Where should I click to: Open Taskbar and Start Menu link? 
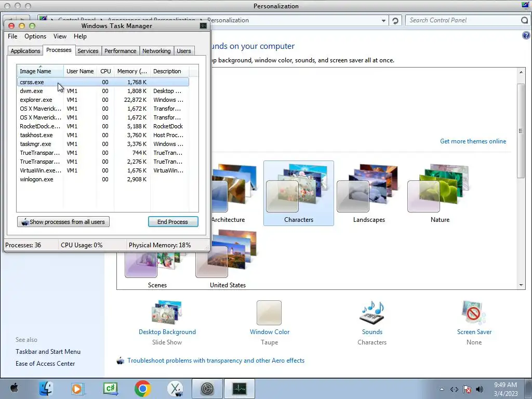[48, 352]
